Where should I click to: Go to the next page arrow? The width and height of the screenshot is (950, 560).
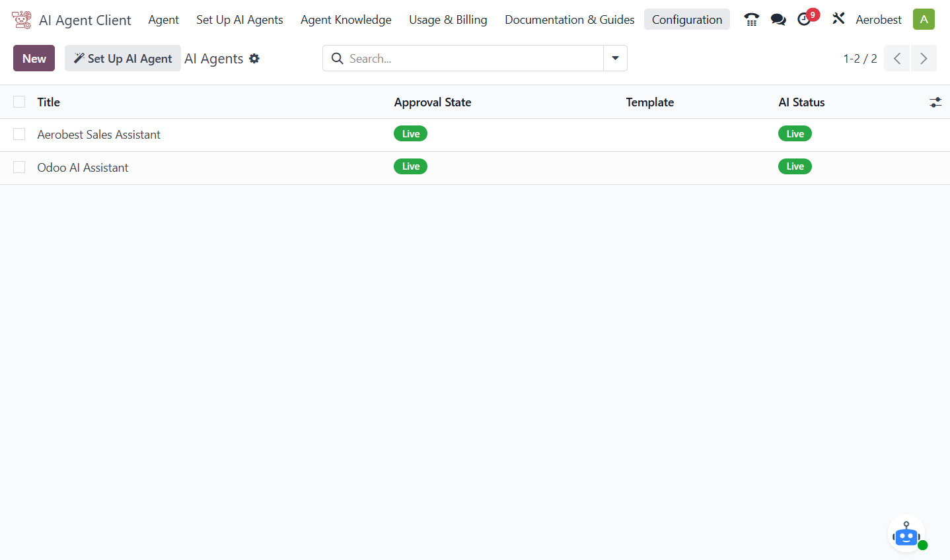point(924,59)
